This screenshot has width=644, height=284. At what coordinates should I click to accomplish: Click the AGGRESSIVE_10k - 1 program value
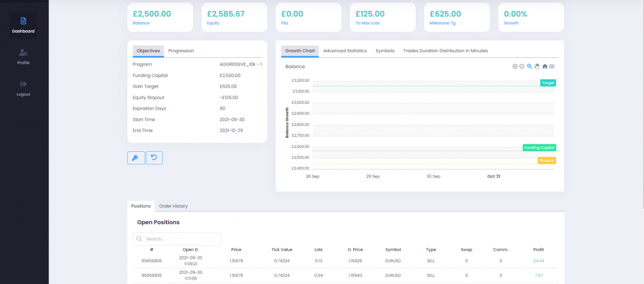click(x=241, y=64)
